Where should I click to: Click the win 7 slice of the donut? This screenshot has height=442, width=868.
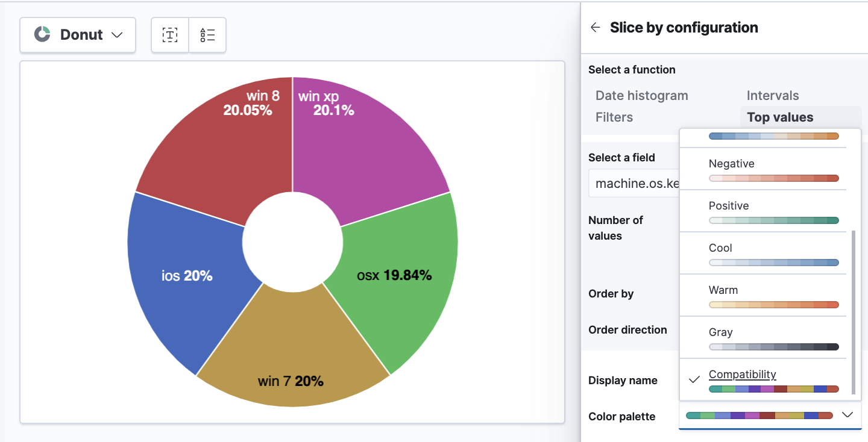[292, 361]
